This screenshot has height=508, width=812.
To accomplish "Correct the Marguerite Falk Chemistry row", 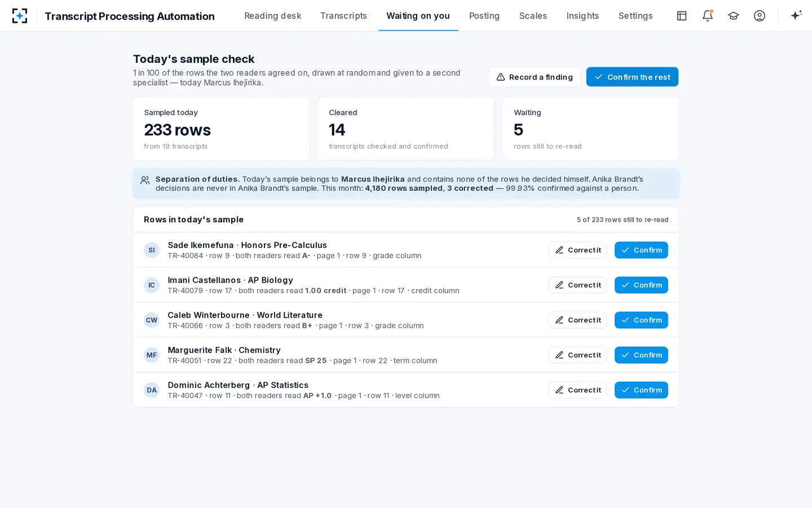I will click(577, 355).
